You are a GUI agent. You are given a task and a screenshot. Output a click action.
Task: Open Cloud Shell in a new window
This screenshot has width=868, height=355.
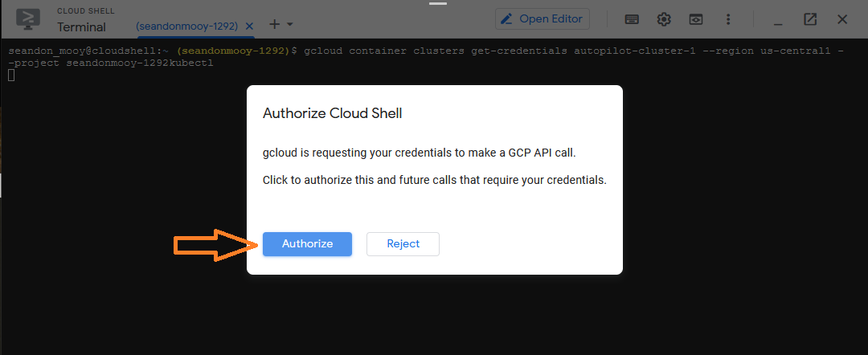click(x=810, y=19)
